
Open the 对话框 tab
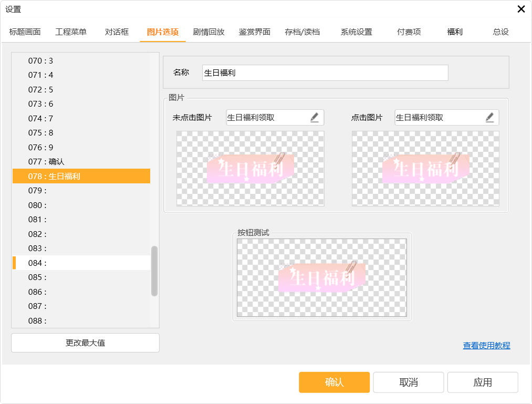(117, 32)
